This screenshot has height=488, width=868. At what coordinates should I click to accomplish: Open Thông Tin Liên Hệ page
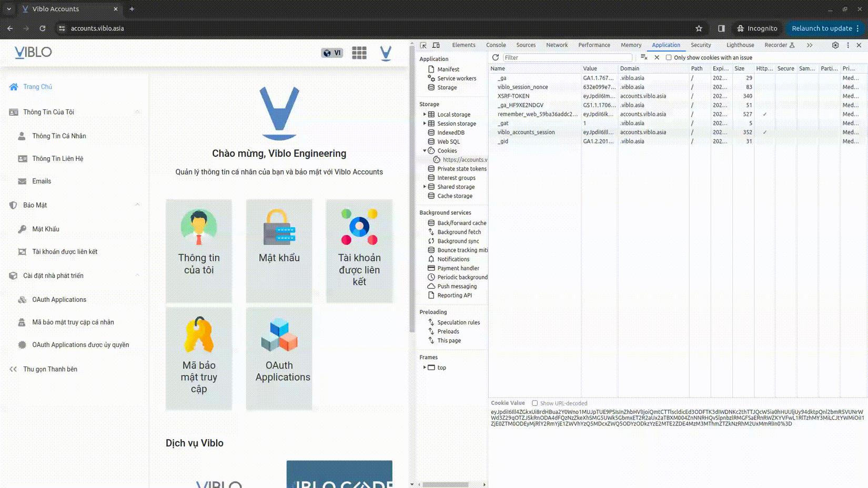pos(58,158)
